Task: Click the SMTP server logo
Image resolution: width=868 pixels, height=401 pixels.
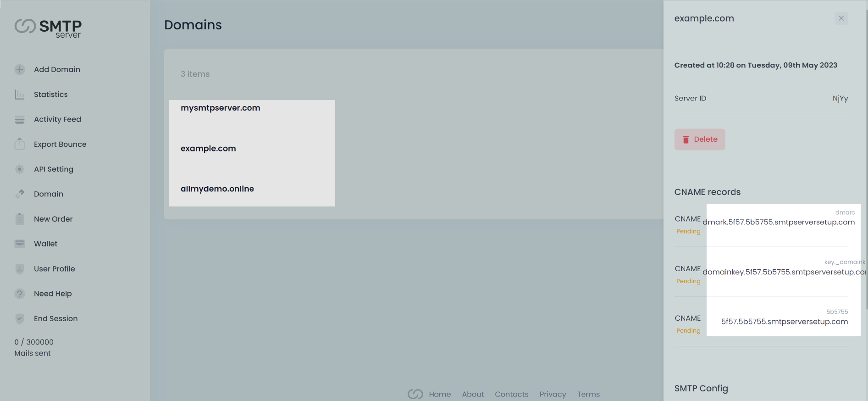Action: pos(48,28)
